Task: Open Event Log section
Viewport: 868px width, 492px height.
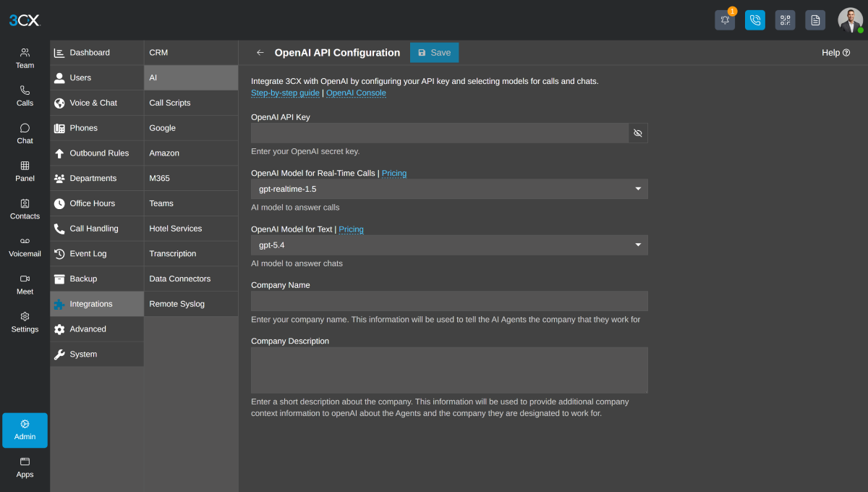Action: [x=97, y=254]
